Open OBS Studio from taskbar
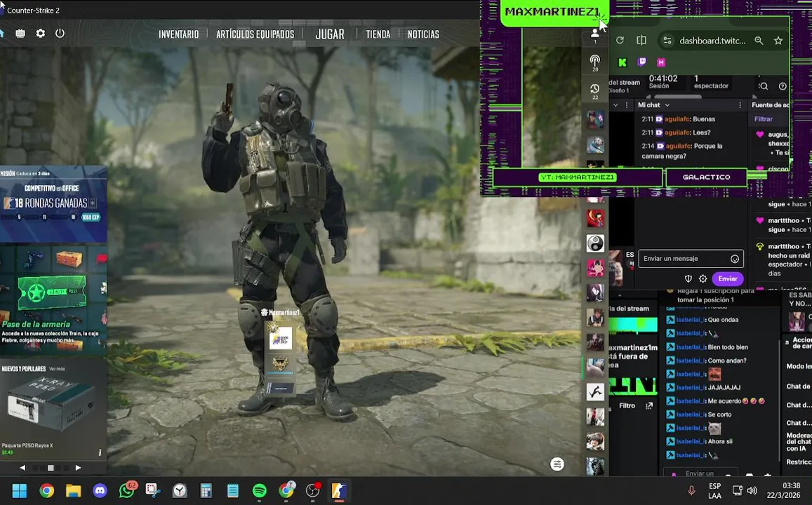The image size is (812, 505). (x=313, y=490)
